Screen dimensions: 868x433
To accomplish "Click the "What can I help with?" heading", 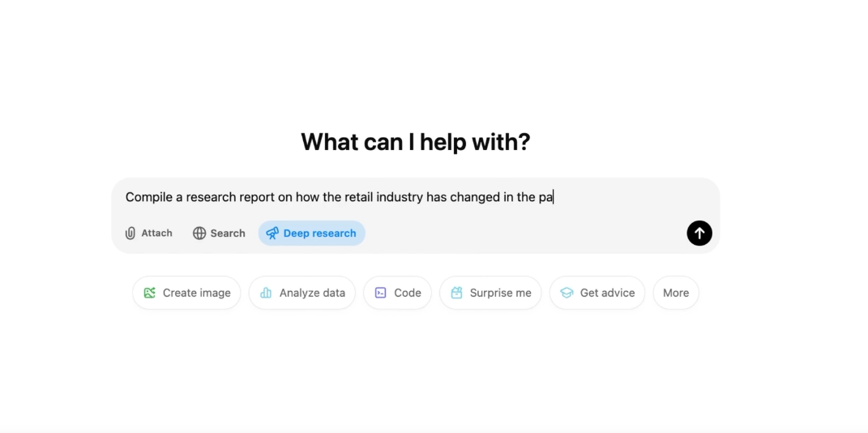I will coord(415,142).
